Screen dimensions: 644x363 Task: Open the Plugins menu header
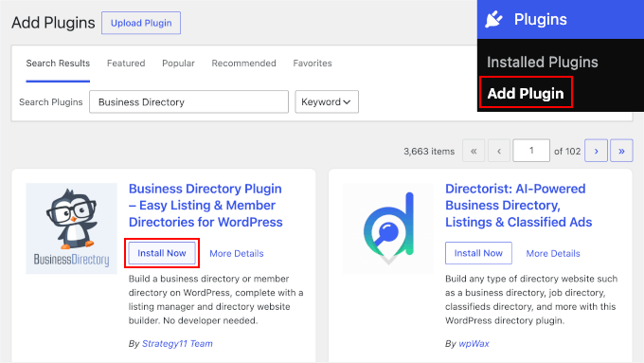pos(561,19)
